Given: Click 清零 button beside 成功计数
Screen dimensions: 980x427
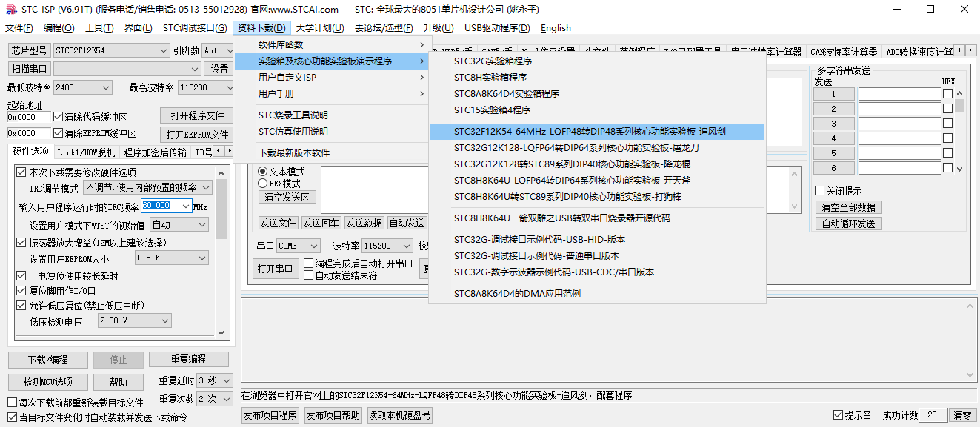Looking at the screenshot, I should pos(961,415).
